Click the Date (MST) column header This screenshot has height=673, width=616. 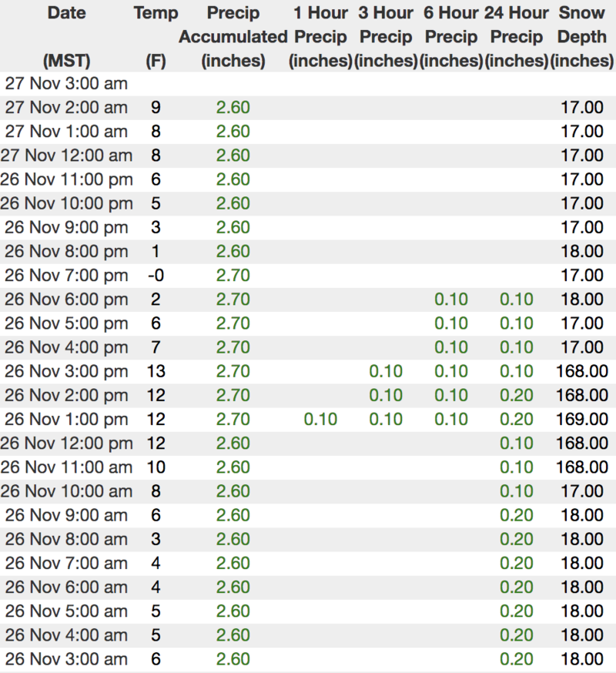click(x=66, y=37)
